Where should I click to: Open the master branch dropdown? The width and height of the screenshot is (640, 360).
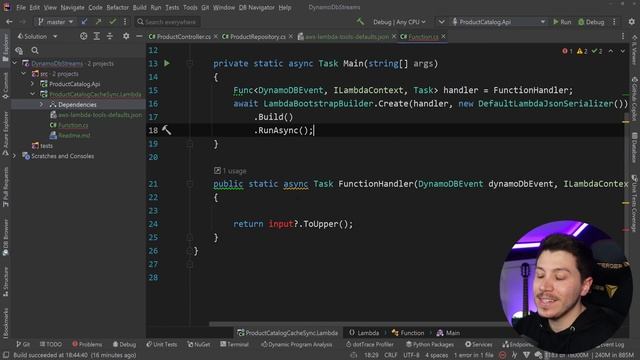click(55, 22)
